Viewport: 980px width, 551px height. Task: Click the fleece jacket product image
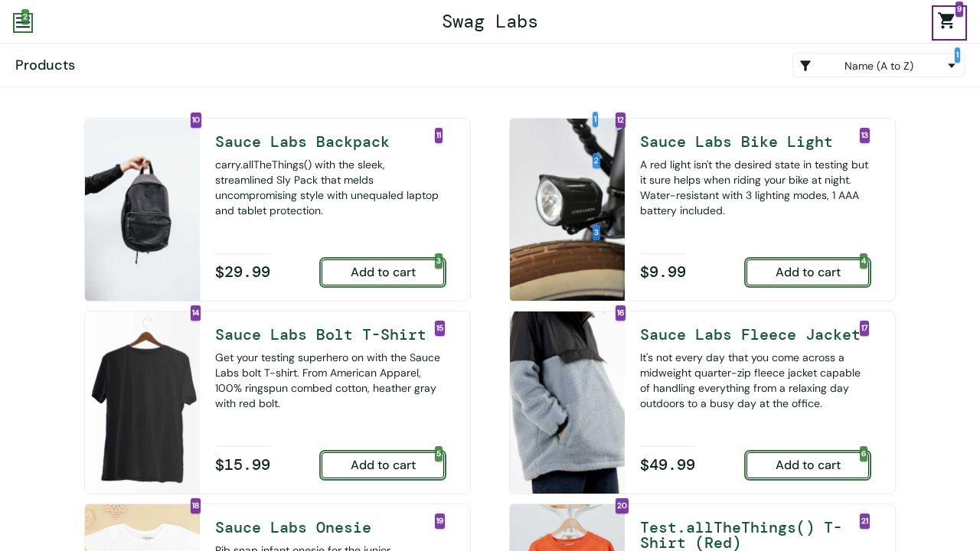click(567, 403)
